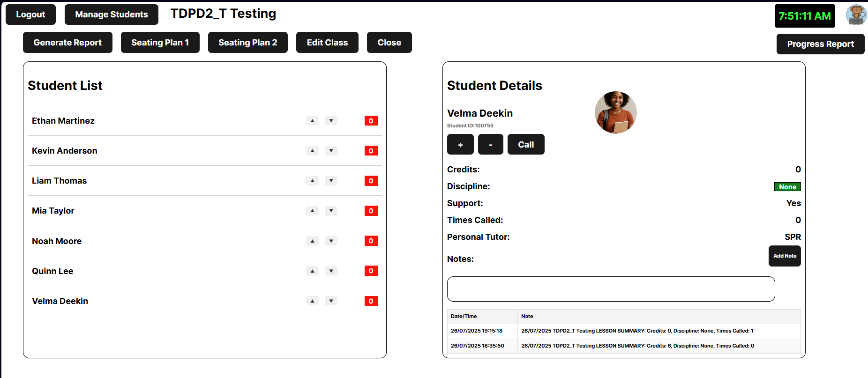Screen dimensions: 868x378
Task: Move Liam Thomas down
Action: point(331,181)
